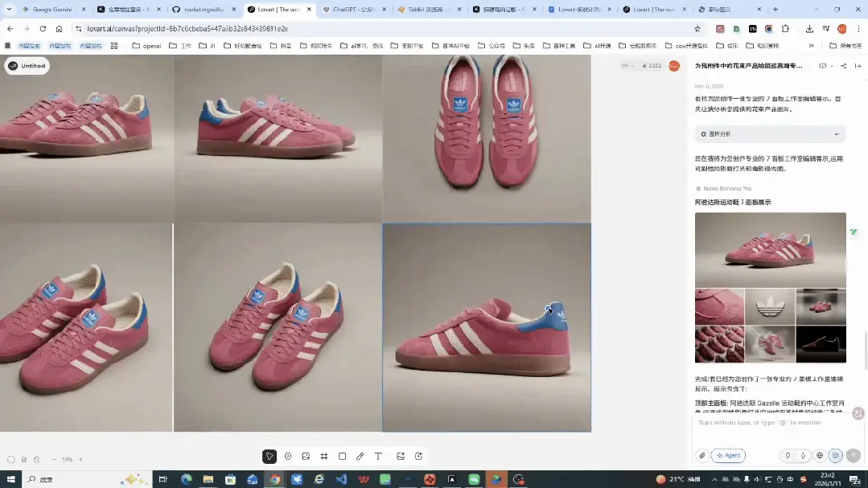
Task: Select the pencil drawing tool
Action: 360,457
